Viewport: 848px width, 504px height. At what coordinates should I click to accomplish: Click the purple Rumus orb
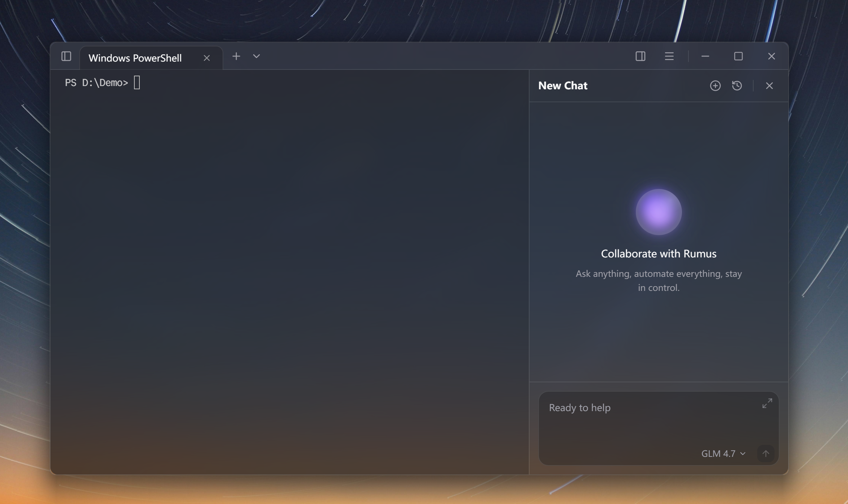click(659, 212)
